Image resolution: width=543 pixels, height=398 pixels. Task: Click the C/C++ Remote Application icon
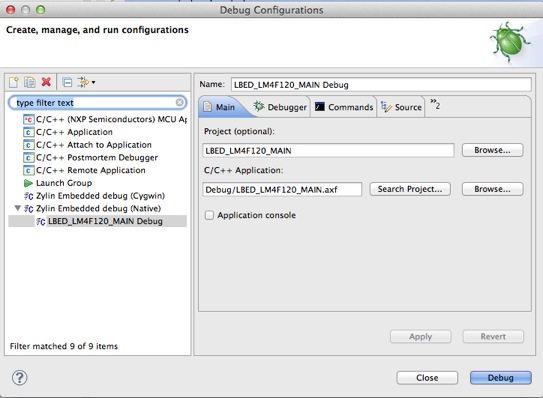28,170
